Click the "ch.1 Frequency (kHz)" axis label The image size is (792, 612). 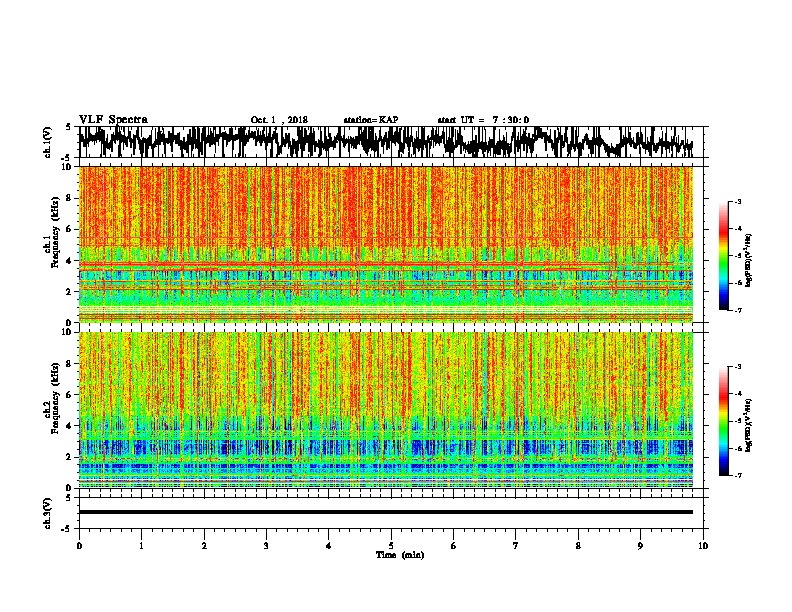tap(52, 232)
